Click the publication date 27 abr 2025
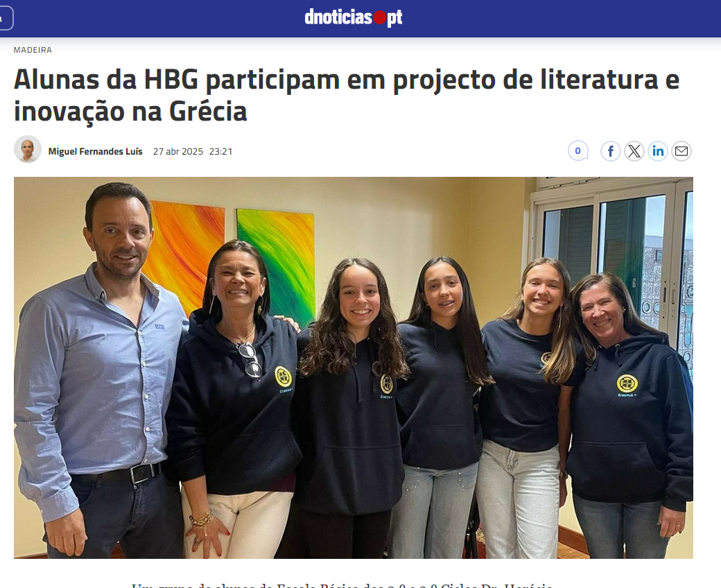 (178, 152)
